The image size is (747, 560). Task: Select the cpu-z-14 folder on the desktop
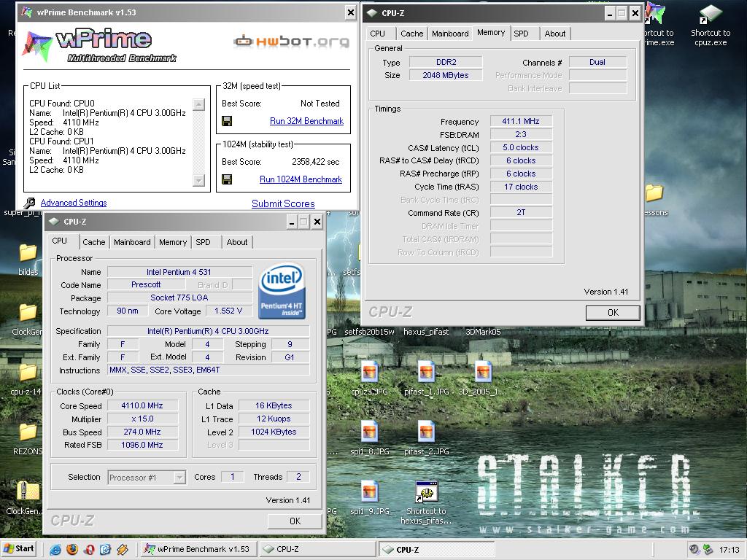click(28, 373)
